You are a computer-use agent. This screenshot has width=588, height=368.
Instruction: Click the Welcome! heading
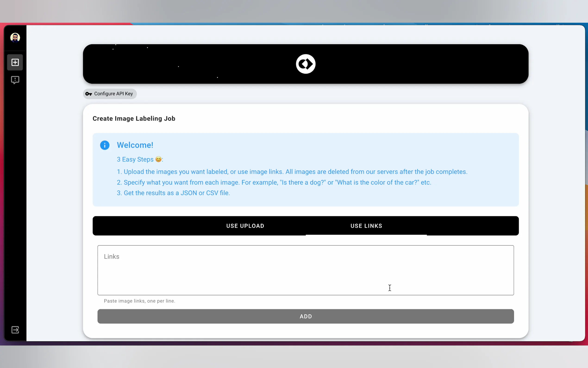[x=135, y=145]
